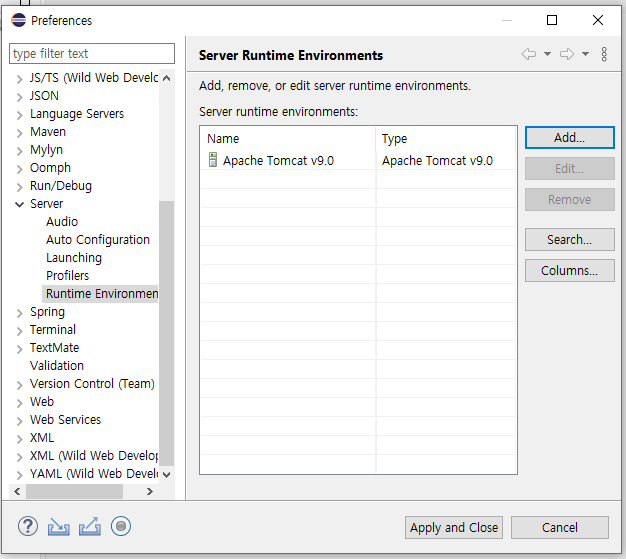Open the Columns... dialog button
Screen dimensions: 626x559
[569, 271]
